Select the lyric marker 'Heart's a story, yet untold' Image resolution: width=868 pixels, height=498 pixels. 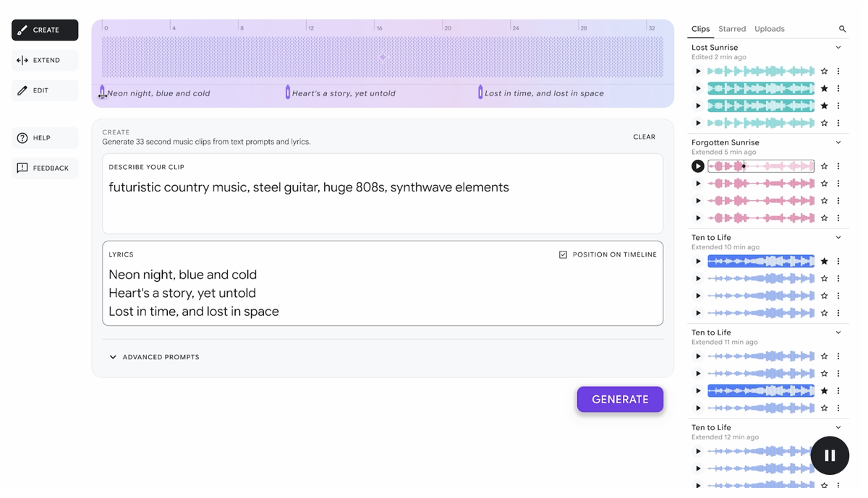tap(289, 93)
